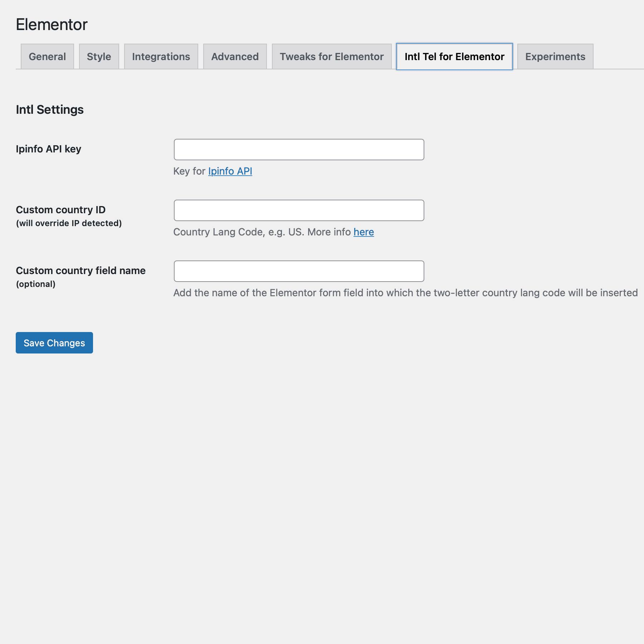Image resolution: width=644 pixels, height=644 pixels.
Task: Click the Custom country ID input
Action: click(x=299, y=210)
